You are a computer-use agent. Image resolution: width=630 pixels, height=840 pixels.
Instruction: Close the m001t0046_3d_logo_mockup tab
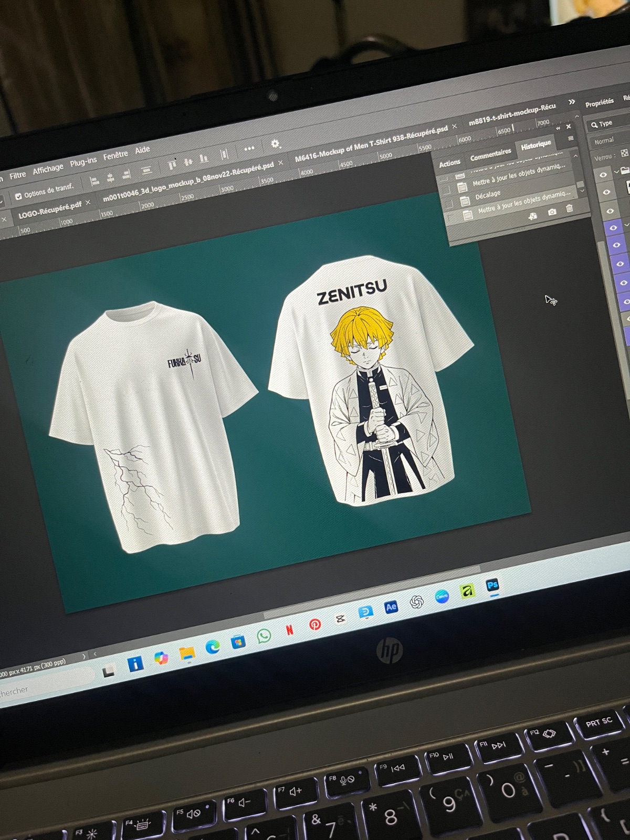point(280,163)
